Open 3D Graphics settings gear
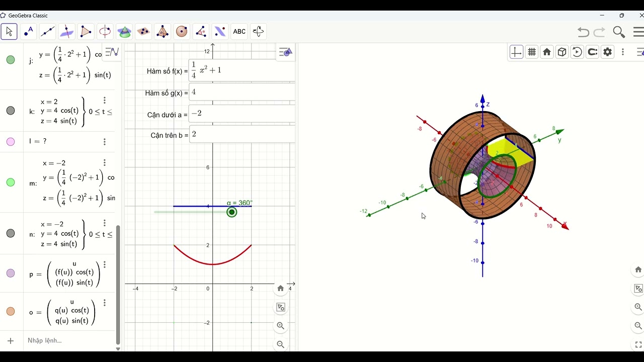This screenshot has height=362, width=644. click(x=608, y=52)
